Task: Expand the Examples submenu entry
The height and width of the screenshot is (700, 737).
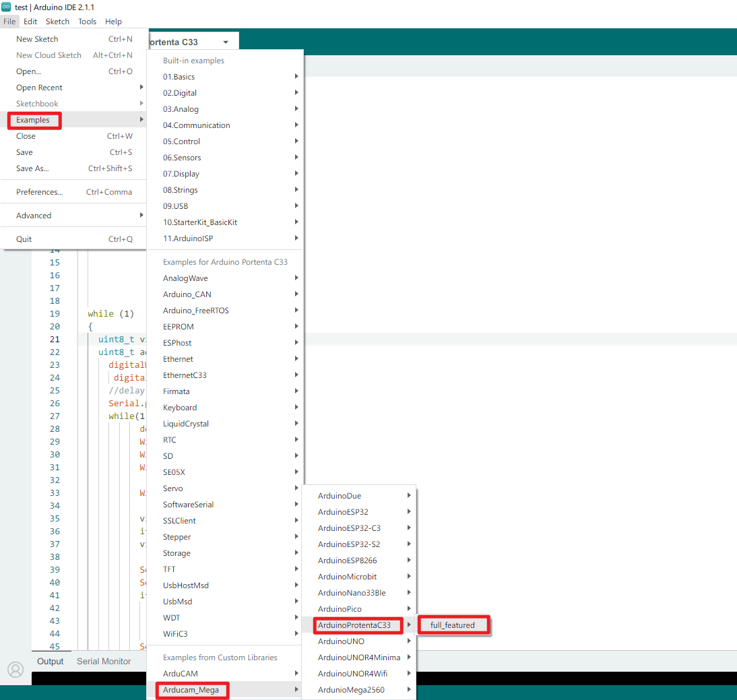Action: (74, 120)
